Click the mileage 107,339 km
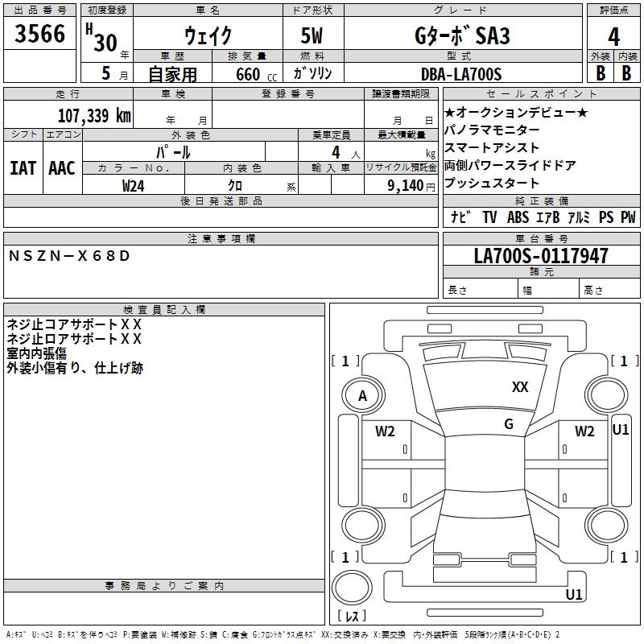Viewport: 644px width, 644px height. pyautogui.click(x=94, y=115)
